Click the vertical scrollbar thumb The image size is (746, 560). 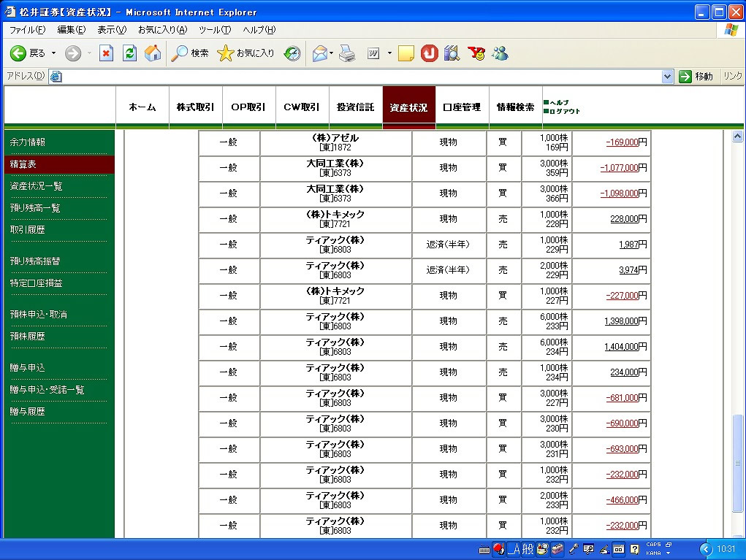(x=737, y=464)
